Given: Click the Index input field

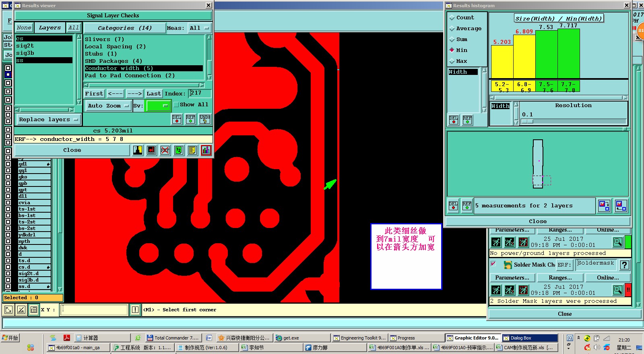Looking at the screenshot, I should [x=200, y=93].
